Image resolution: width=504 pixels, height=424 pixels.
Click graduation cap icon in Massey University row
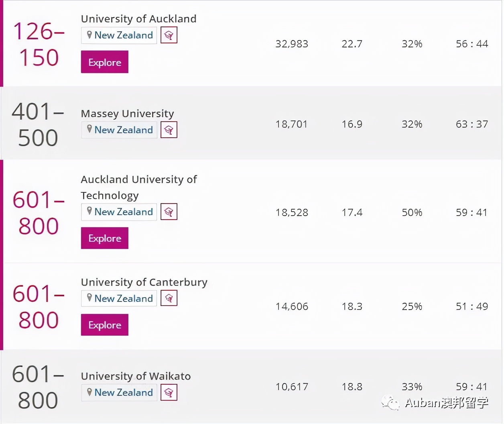(x=169, y=130)
